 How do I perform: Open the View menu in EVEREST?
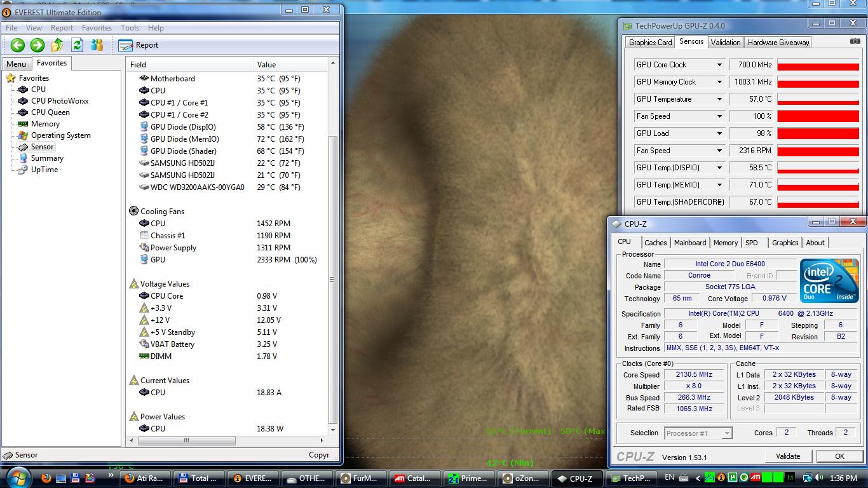(x=34, y=28)
